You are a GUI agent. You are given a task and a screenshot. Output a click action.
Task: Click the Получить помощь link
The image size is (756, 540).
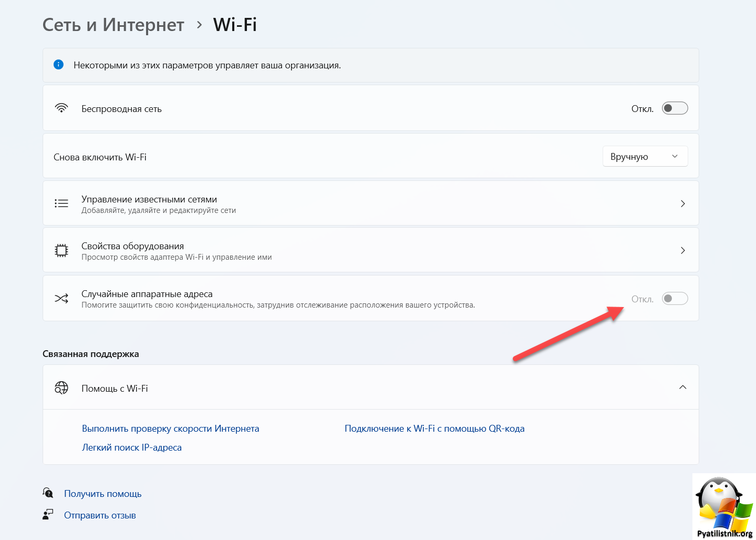tap(103, 494)
